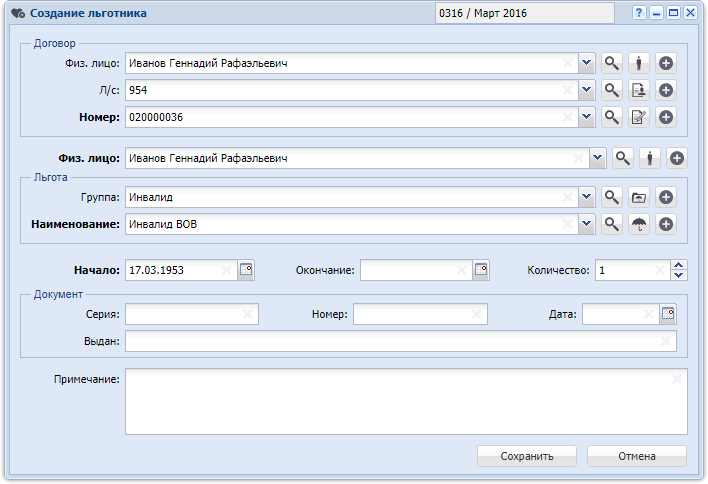Screen dimensions: 708x484
Task: Click the Начало field with 17.03.1953
Action: point(182,270)
